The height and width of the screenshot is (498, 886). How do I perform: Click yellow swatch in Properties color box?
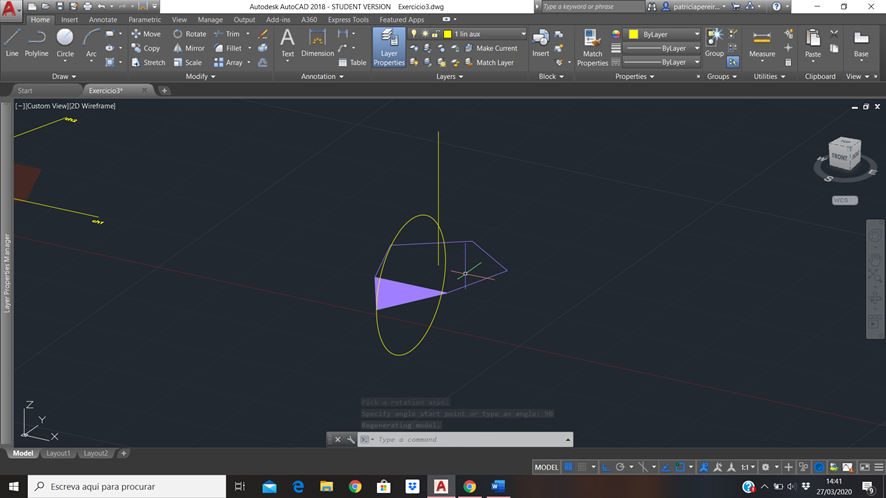[633, 34]
